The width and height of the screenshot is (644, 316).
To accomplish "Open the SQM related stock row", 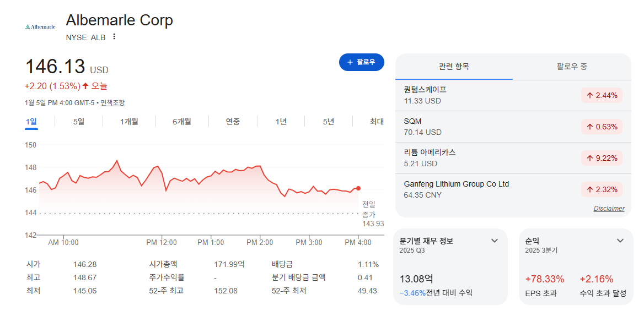I will [x=513, y=127].
